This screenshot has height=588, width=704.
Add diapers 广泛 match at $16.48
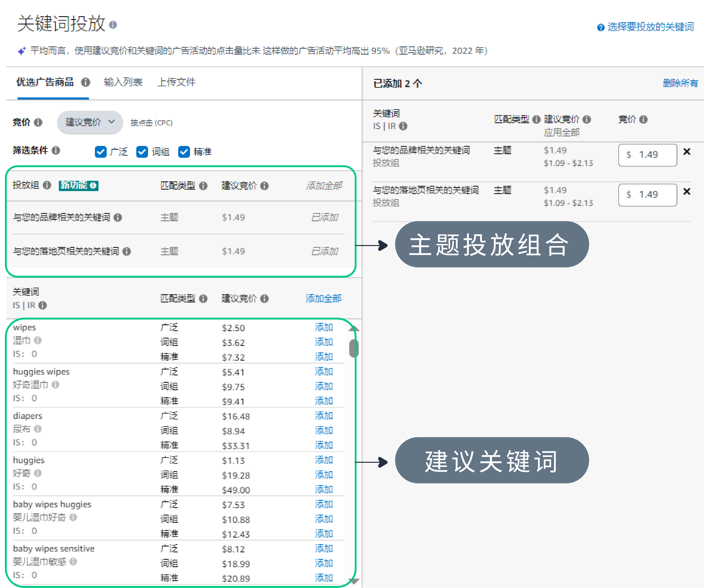tap(324, 416)
